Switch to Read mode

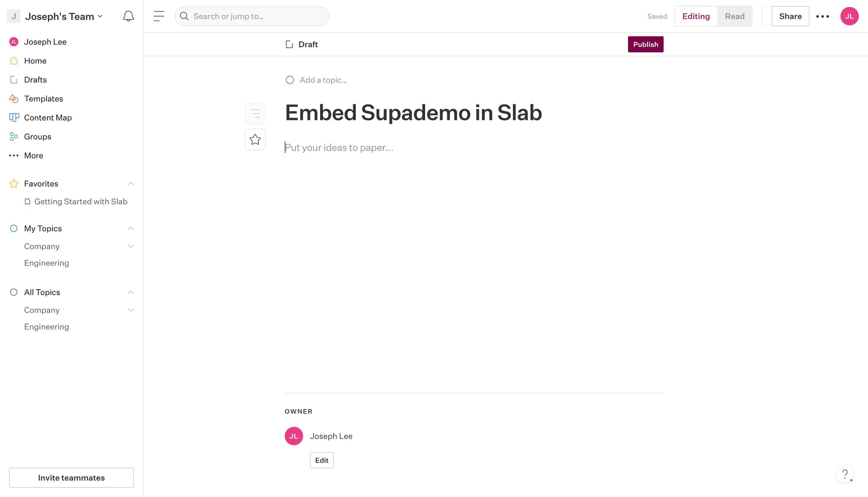[734, 16]
